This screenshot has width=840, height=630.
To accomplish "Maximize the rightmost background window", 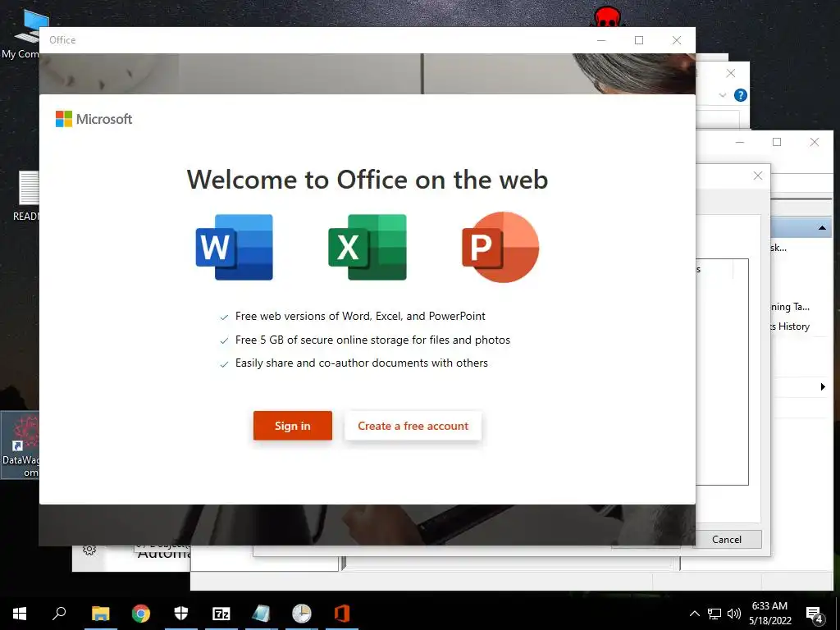I will (777, 142).
